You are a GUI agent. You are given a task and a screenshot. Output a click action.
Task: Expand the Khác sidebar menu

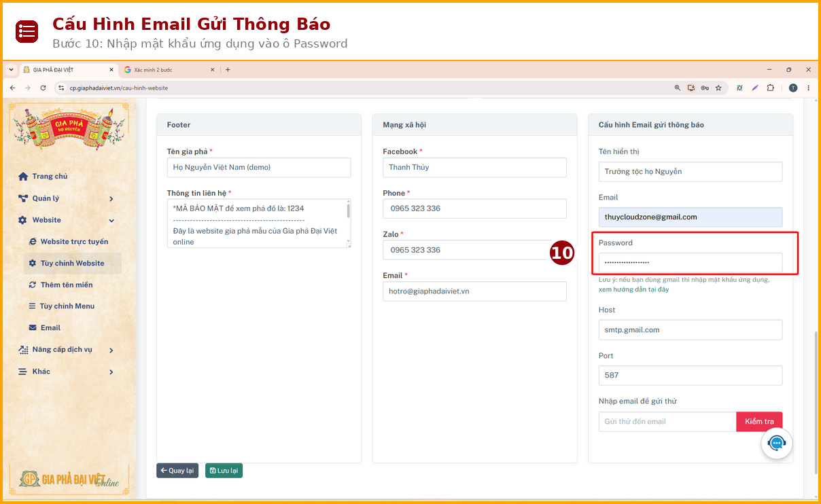[x=66, y=372]
